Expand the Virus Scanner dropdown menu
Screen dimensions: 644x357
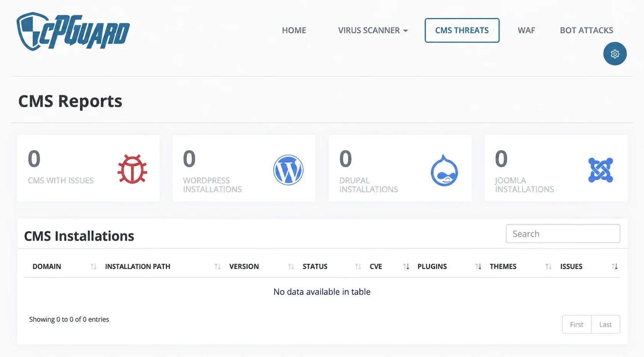(373, 30)
